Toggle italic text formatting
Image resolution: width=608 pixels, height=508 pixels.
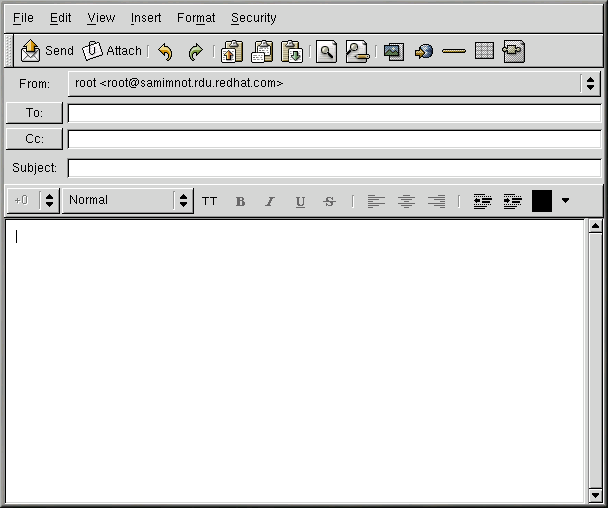click(x=269, y=201)
